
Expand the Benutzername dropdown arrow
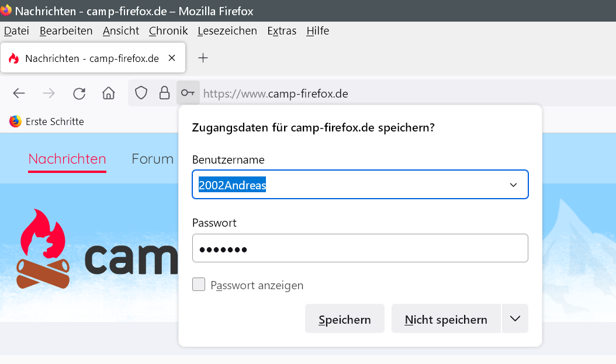click(514, 185)
